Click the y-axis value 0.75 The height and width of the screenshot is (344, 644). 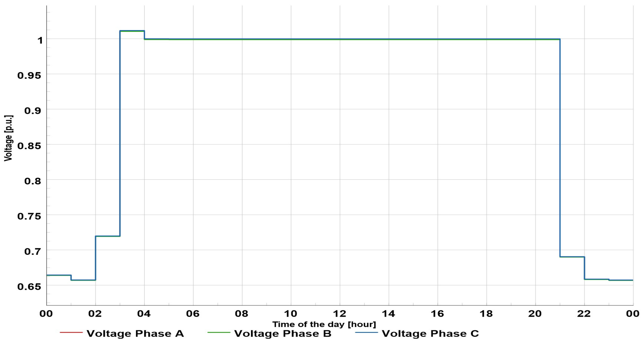tap(29, 216)
